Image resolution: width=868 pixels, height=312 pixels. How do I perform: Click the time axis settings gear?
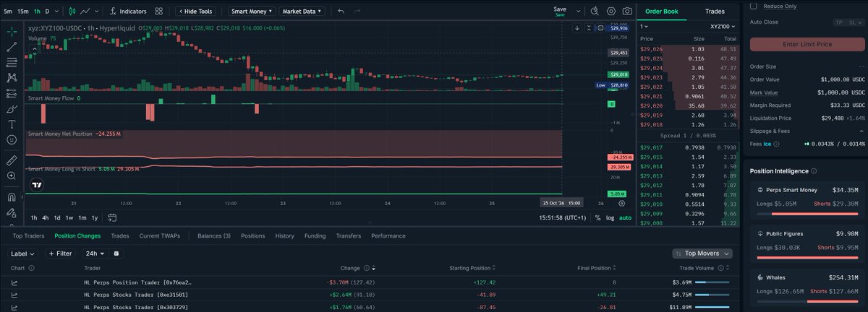tap(621, 204)
